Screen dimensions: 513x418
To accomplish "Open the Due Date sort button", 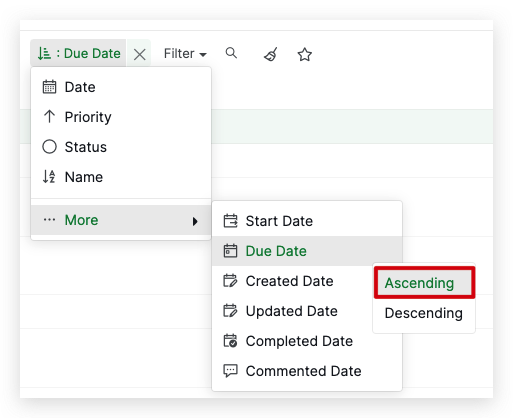I will (x=79, y=53).
